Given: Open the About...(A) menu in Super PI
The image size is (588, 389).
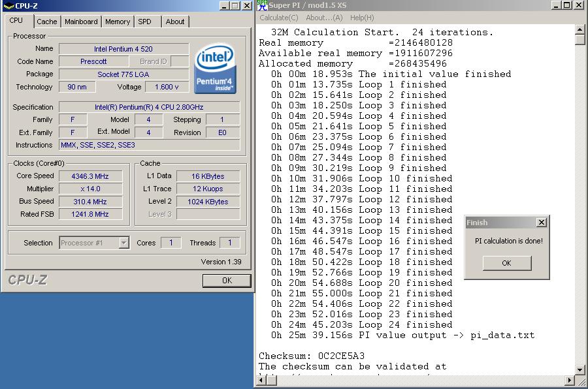Looking at the screenshot, I should [324, 18].
